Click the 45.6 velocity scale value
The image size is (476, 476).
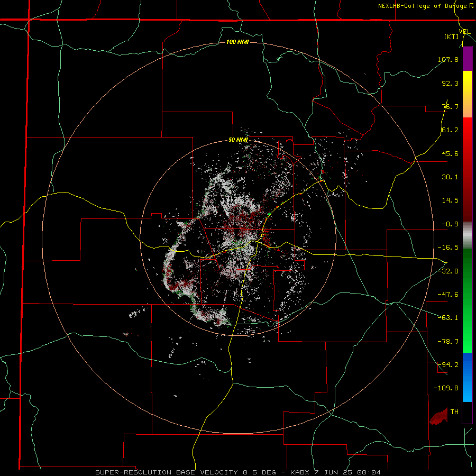click(450, 153)
